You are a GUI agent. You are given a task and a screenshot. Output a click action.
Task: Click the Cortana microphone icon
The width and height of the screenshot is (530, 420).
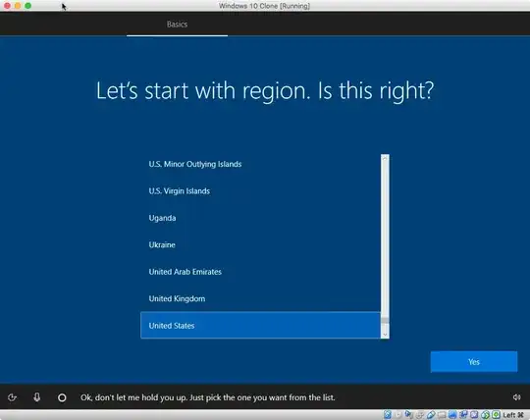[37, 397]
